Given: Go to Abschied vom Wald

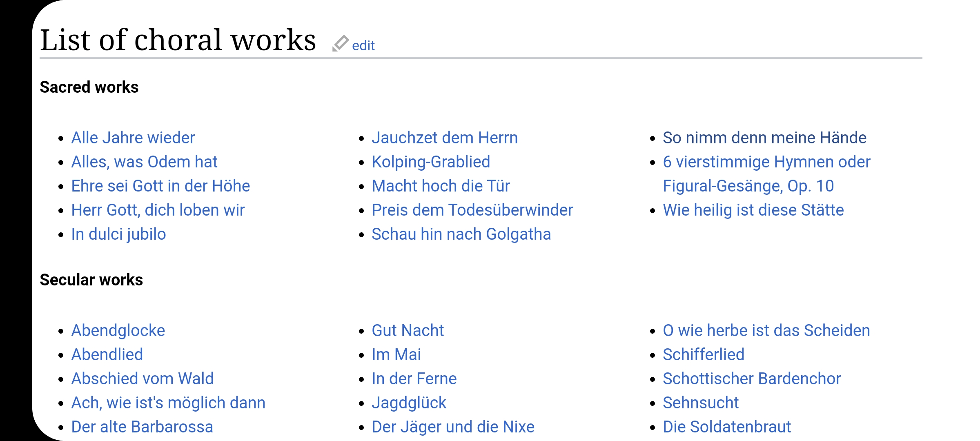Looking at the screenshot, I should coord(143,379).
